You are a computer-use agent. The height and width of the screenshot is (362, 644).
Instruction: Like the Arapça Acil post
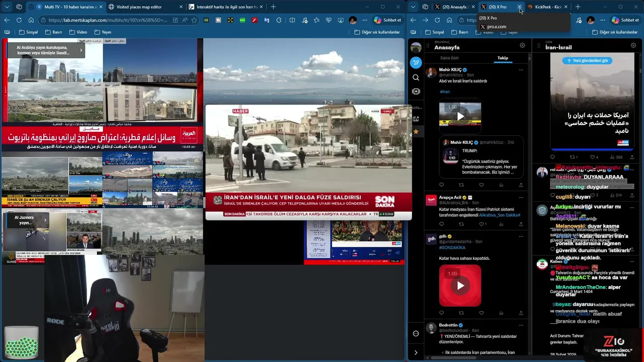coord(481,224)
